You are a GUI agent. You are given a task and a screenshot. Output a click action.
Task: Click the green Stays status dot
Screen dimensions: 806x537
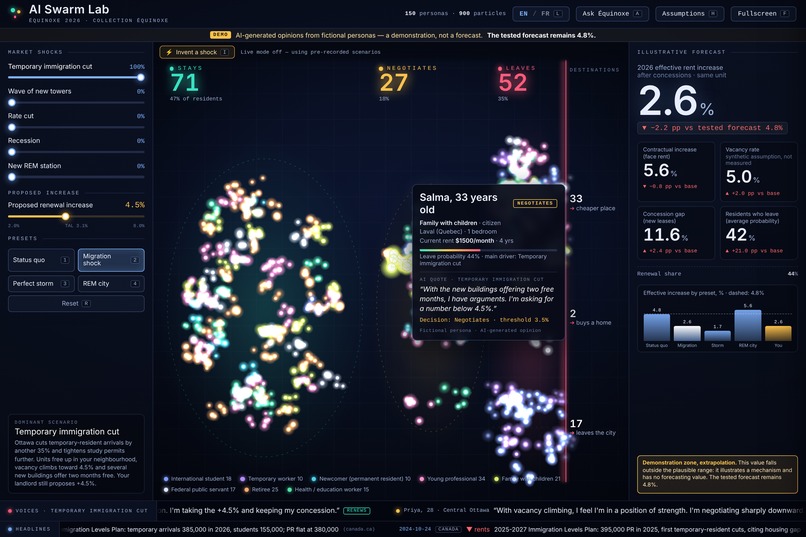[172, 68]
